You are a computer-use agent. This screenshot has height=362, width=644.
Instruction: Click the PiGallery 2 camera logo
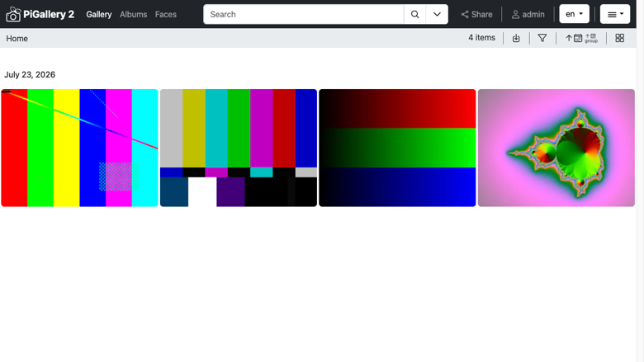click(13, 14)
